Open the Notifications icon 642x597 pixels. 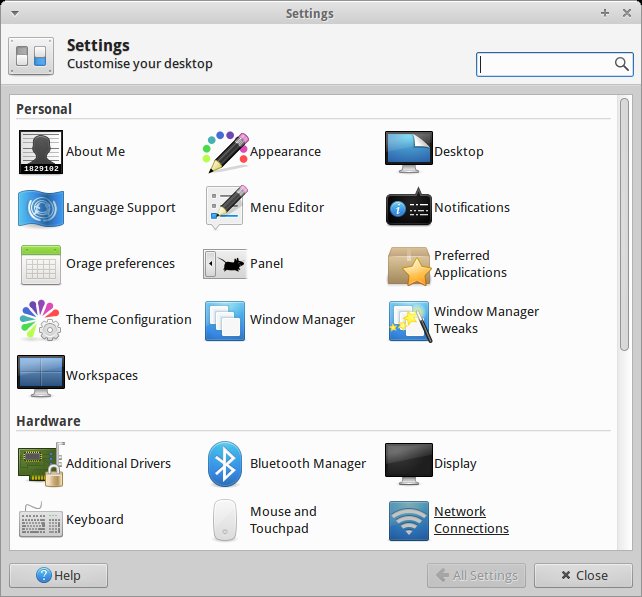[409, 207]
